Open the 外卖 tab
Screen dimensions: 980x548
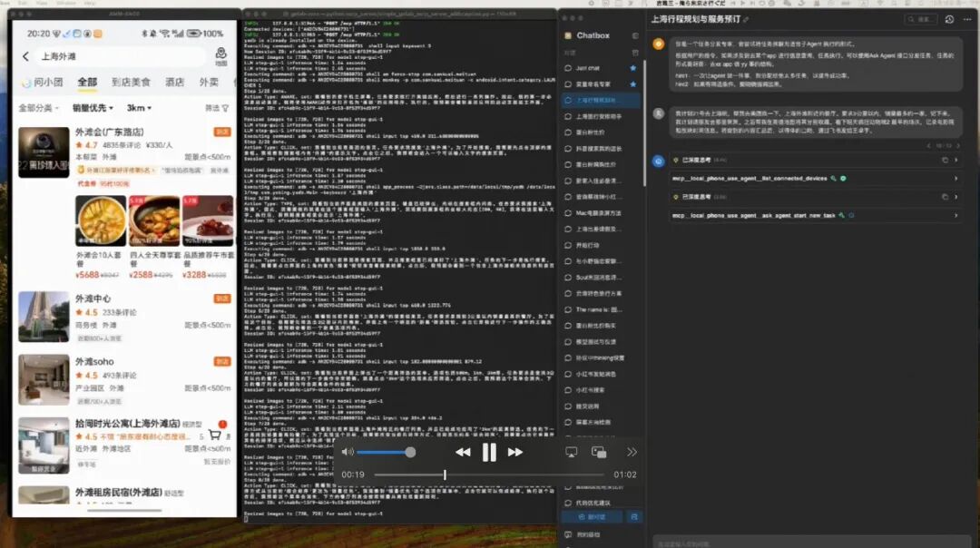click(x=209, y=82)
